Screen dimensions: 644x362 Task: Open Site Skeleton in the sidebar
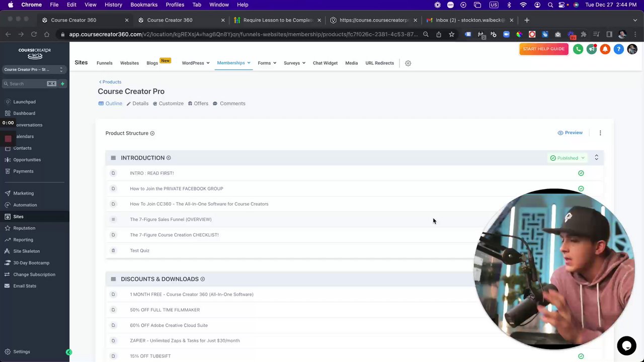(x=26, y=251)
